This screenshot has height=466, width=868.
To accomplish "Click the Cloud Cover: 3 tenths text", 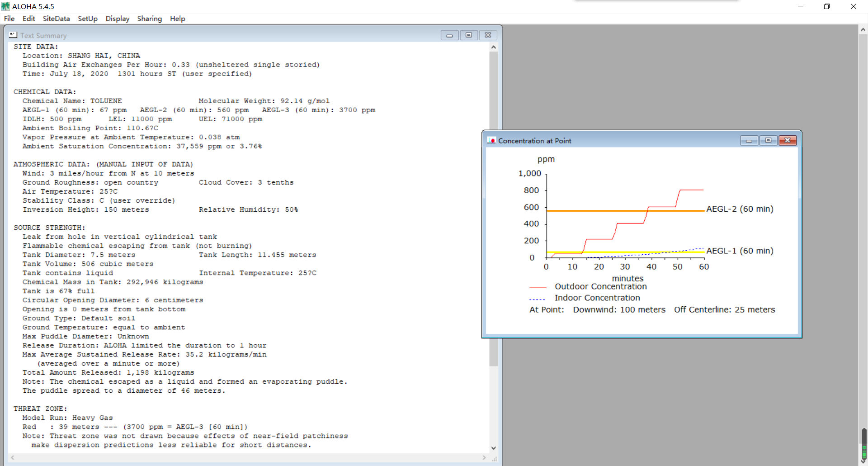I will pyautogui.click(x=246, y=182).
